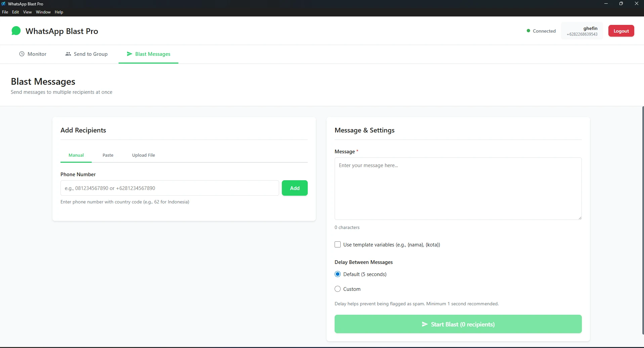Click Start Blast (0 recipients) button
The width and height of the screenshot is (644, 348).
458,324
